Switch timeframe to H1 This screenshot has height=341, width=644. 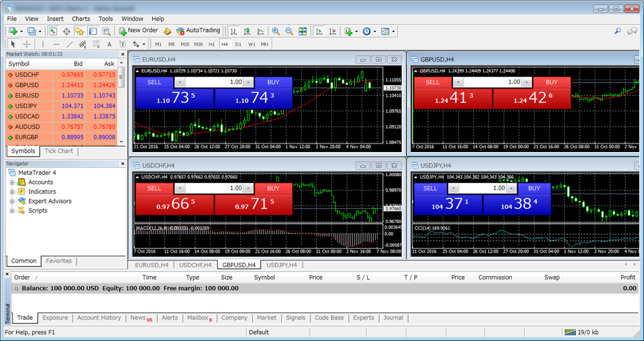point(211,44)
